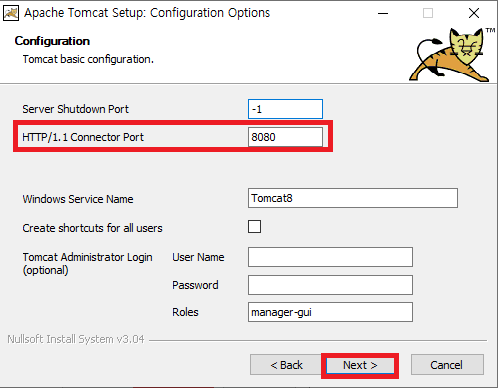Click the Server Shutdown Port label
This screenshot has height=388, width=498.
point(75,109)
